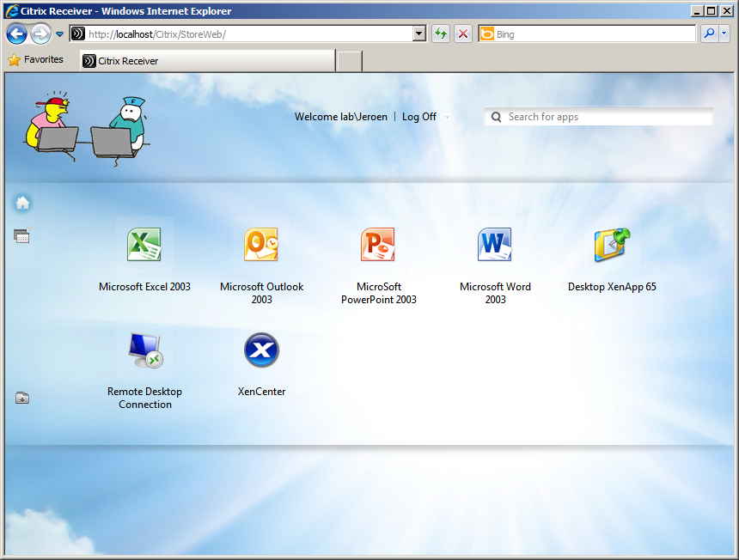Click the XenCenter label text
This screenshot has height=560, width=739.
[261, 392]
